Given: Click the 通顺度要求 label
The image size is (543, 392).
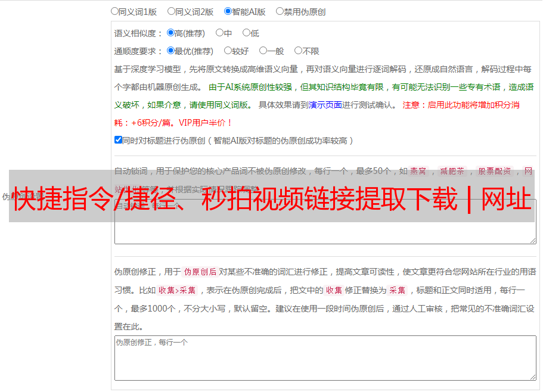Looking at the screenshot, I should click(x=135, y=51).
